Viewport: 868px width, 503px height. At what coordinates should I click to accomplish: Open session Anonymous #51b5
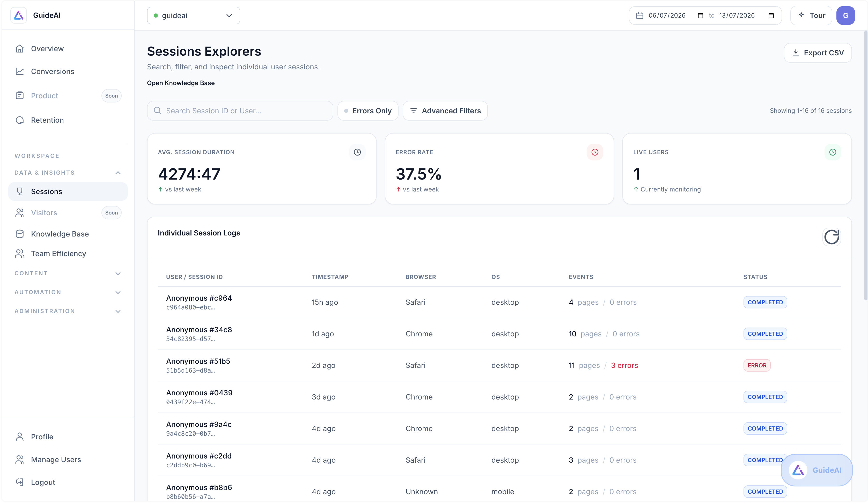(499, 365)
